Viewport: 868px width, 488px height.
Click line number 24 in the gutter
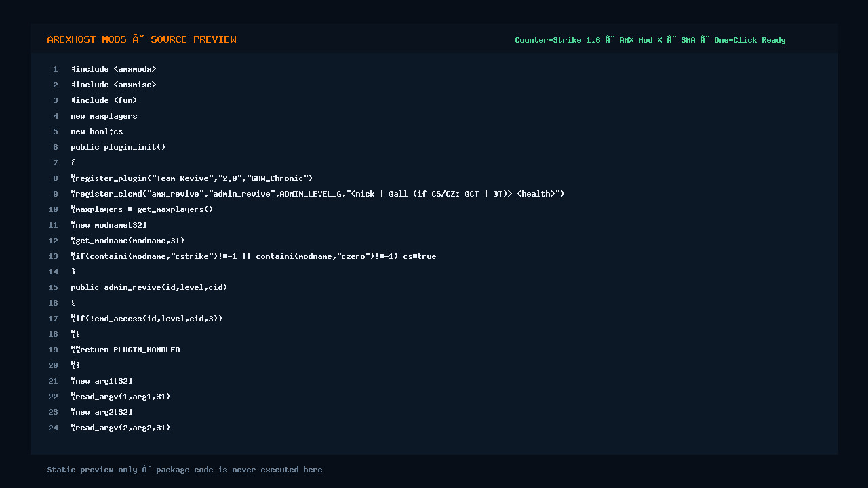[x=54, y=428]
